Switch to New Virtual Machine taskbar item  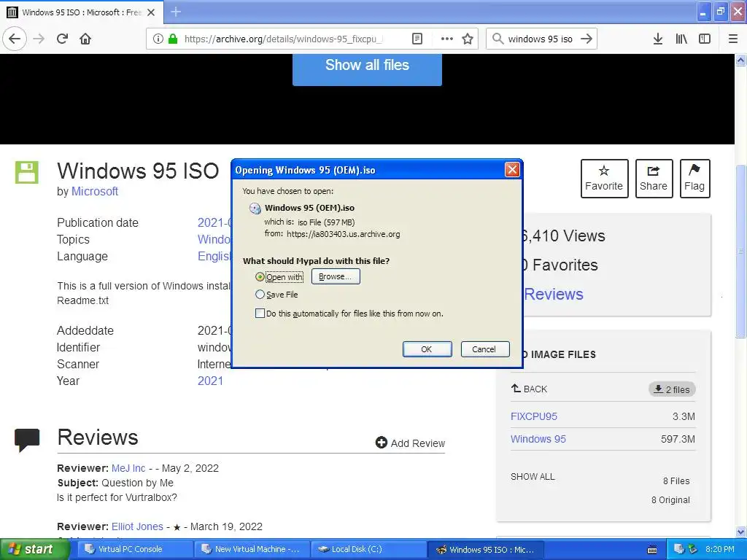252,549
